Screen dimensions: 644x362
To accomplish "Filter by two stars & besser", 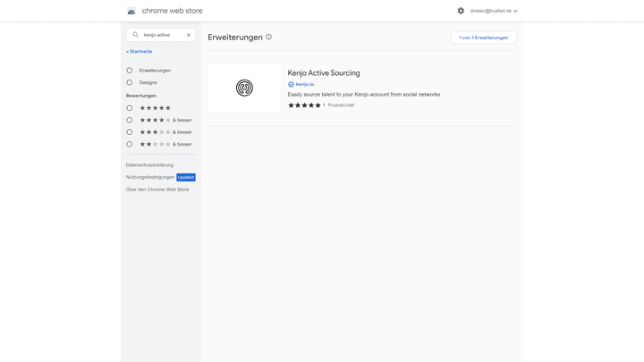I will point(130,145).
